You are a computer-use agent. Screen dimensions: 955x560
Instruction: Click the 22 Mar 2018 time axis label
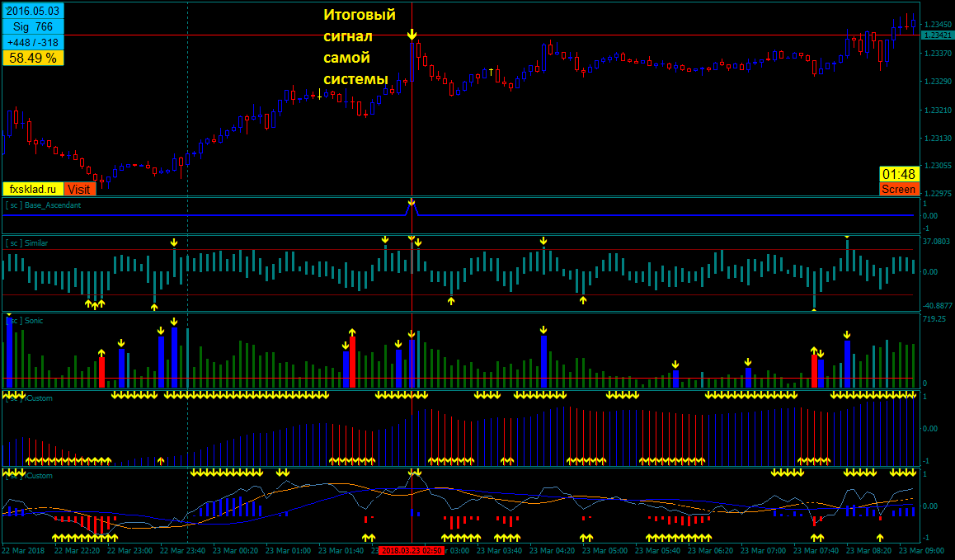(x=23, y=550)
